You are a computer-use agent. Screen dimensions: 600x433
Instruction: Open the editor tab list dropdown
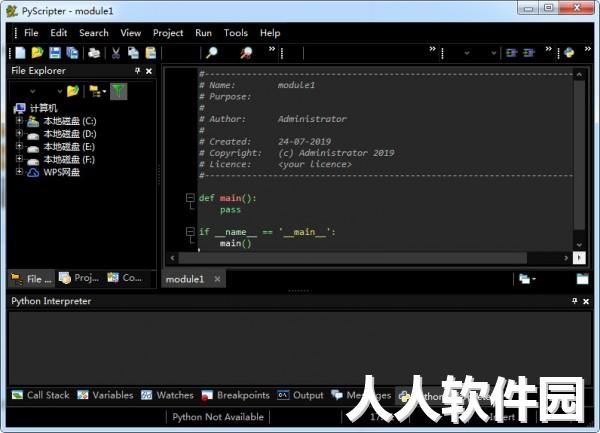pos(527,279)
